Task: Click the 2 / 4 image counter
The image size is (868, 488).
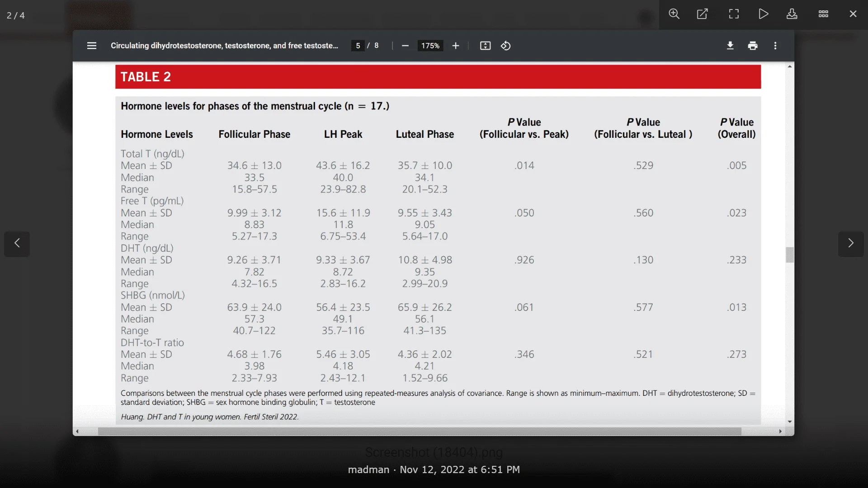Action: (16, 15)
